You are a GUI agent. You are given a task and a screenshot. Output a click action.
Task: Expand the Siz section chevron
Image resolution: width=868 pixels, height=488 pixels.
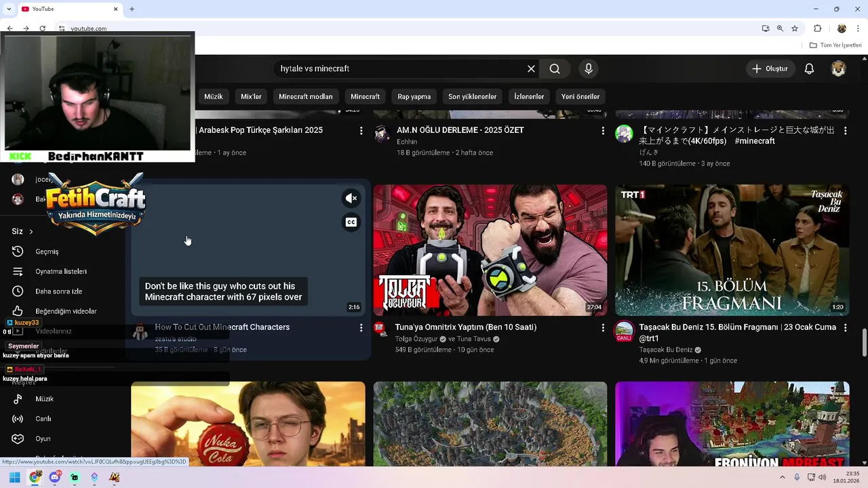click(x=31, y=231)
